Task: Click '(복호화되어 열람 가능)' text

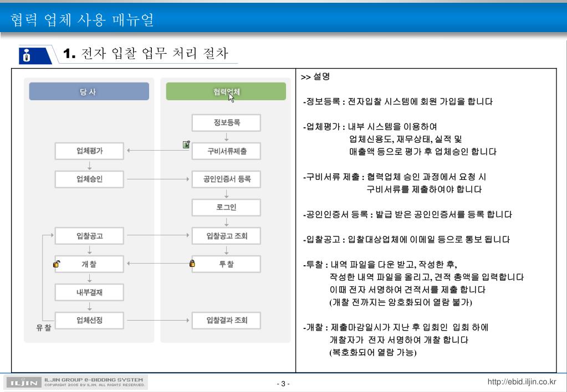Action: pos(373,352)
